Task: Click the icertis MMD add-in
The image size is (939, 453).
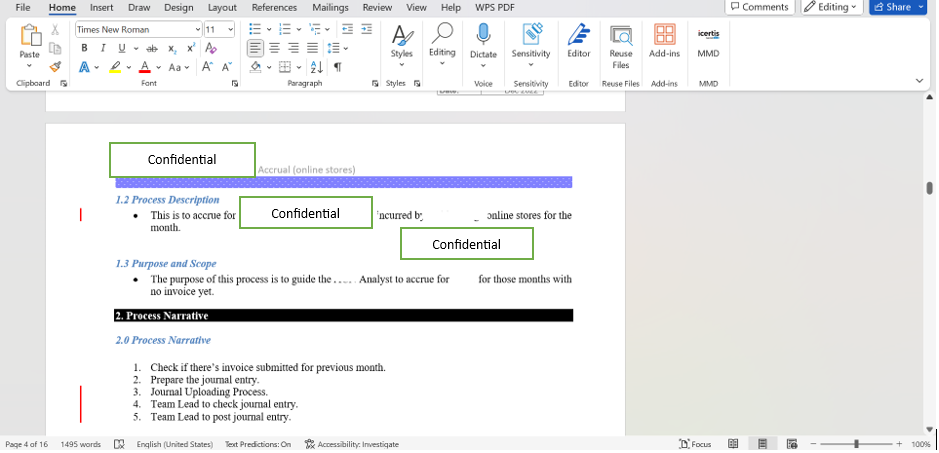Action: (708, 41)
